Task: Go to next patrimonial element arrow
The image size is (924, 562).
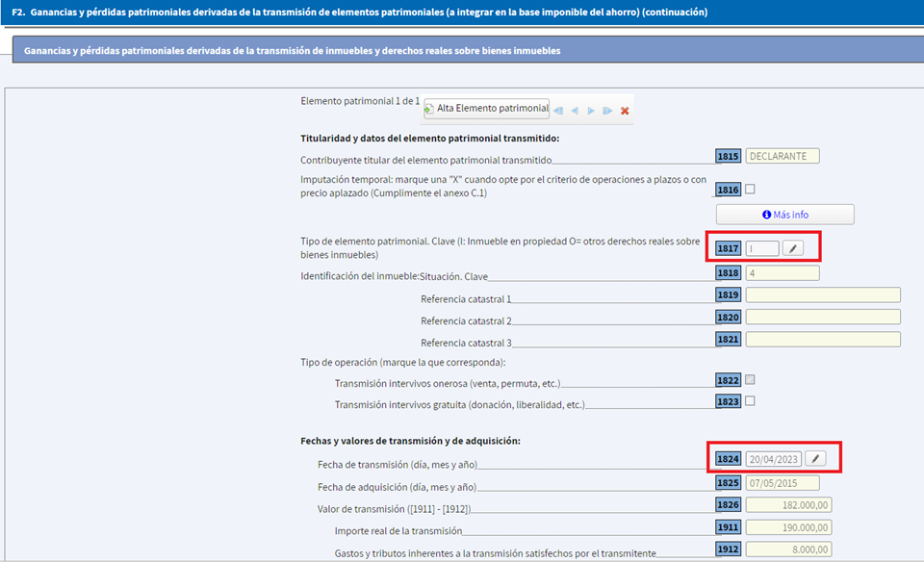Action: coord(591,111)
